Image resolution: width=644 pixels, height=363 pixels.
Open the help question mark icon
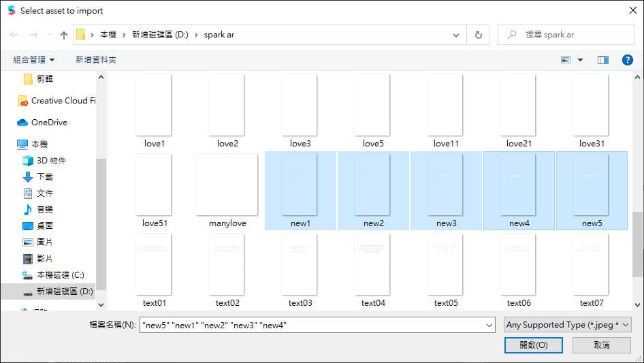[628, 60]
